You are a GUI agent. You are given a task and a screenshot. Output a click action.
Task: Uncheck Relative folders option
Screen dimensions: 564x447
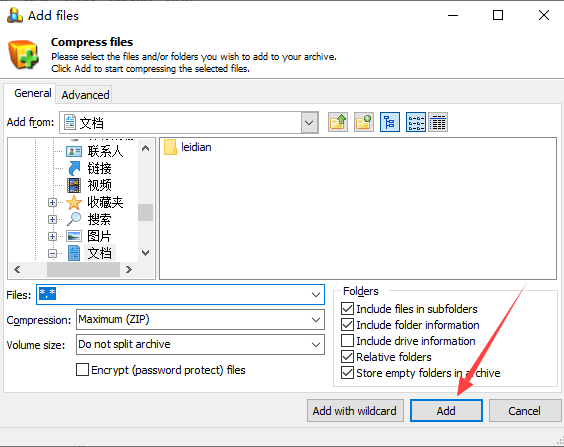(x=347, y=357)
